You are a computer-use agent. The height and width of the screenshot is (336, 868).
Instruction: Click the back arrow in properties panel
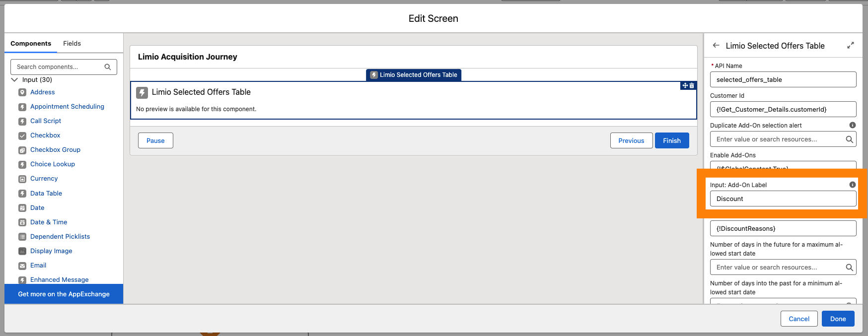pyautogui.click(x=716, y=45)
